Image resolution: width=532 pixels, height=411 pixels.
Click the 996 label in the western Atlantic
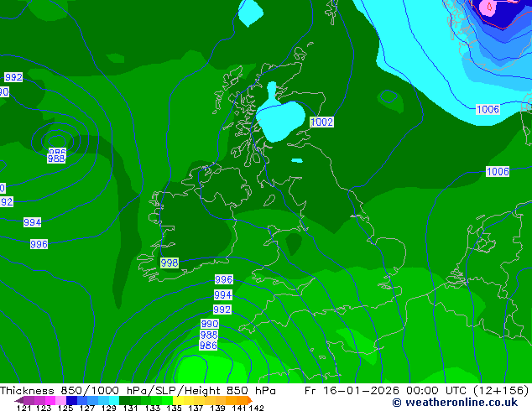coord(39,244)
